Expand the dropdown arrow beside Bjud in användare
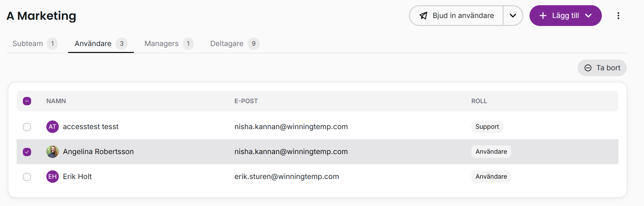The width and height of the screenshot is (644, 206). tap(513, 16)
